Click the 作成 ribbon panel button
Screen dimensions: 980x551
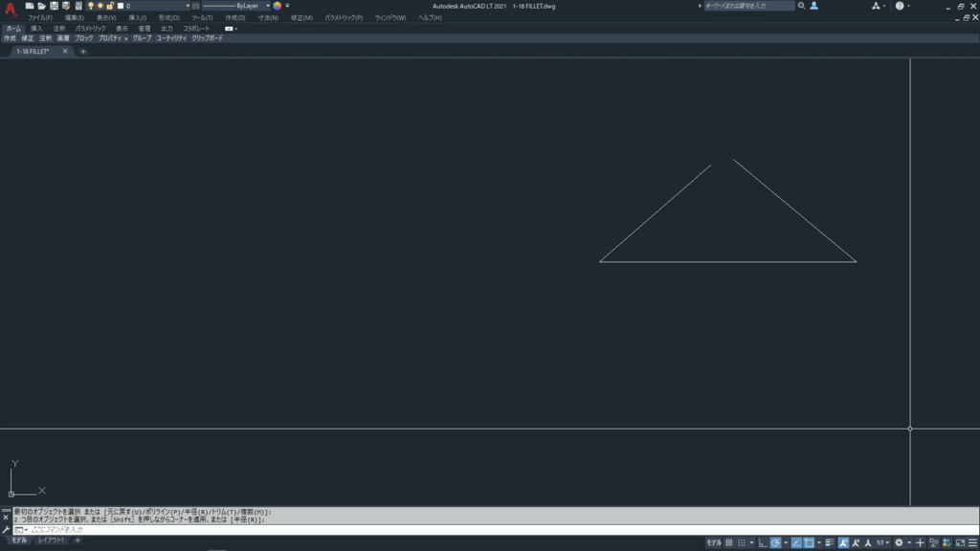coord(10,38)
